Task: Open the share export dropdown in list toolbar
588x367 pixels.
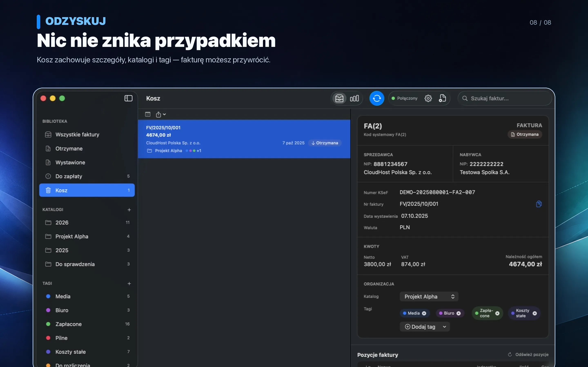Action: click(161, 114)
